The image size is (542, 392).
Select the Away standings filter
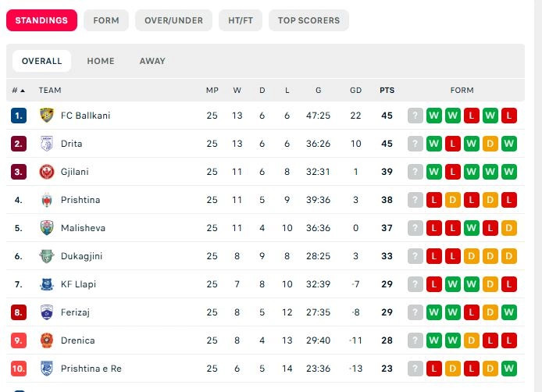click(152, 61)
